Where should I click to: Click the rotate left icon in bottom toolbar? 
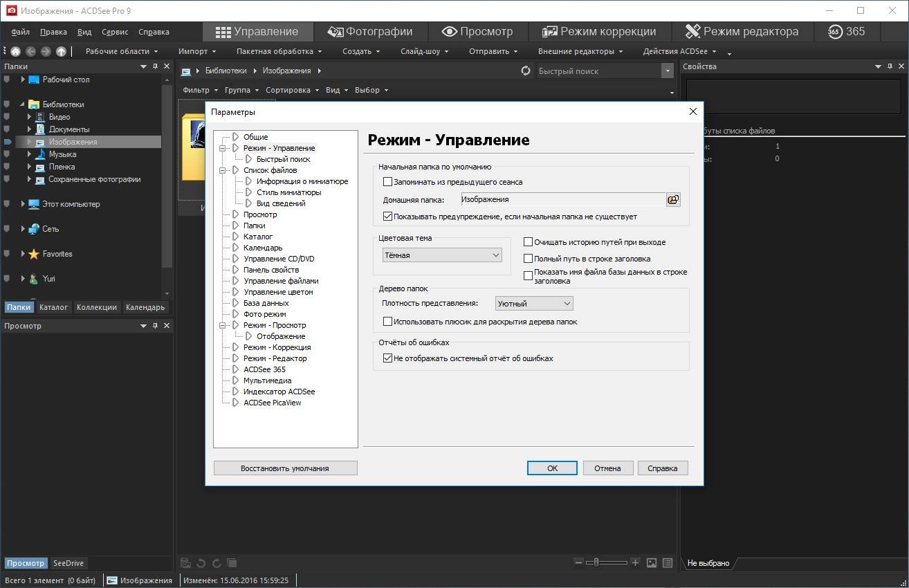(x=201, y=563)
